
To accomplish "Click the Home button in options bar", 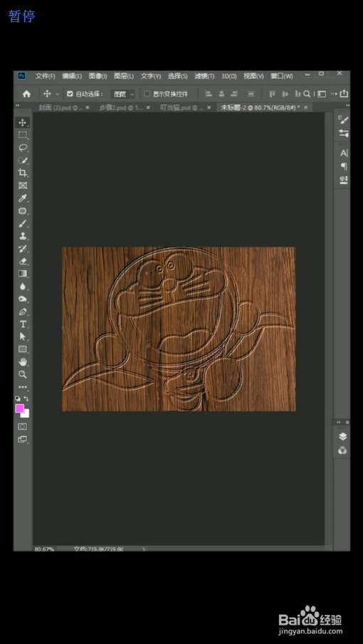I will point(26,94).
